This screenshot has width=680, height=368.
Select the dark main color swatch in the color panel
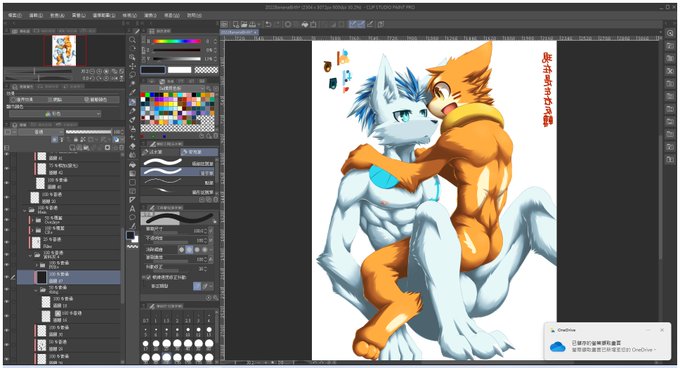[153, 70]
